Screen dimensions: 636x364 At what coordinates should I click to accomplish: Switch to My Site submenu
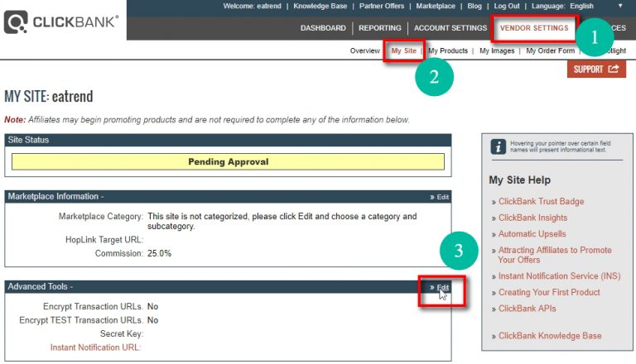tap(404, 51)
